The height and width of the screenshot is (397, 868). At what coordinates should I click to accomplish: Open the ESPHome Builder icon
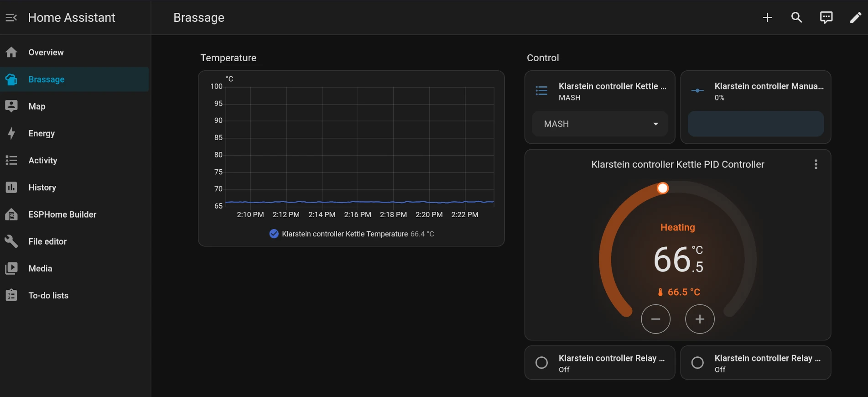click(11, 214)
